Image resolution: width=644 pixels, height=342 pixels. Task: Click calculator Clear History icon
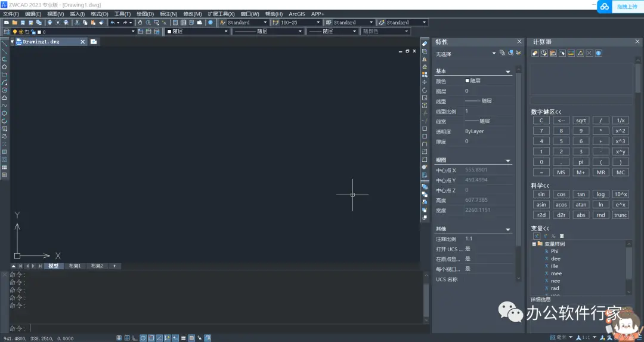(544, 53)
